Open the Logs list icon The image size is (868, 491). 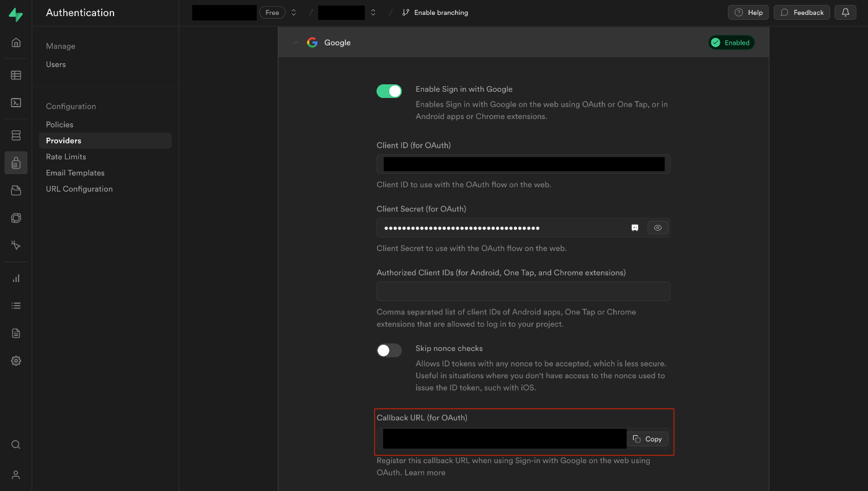pyautogui.click(x=16, y=306)
